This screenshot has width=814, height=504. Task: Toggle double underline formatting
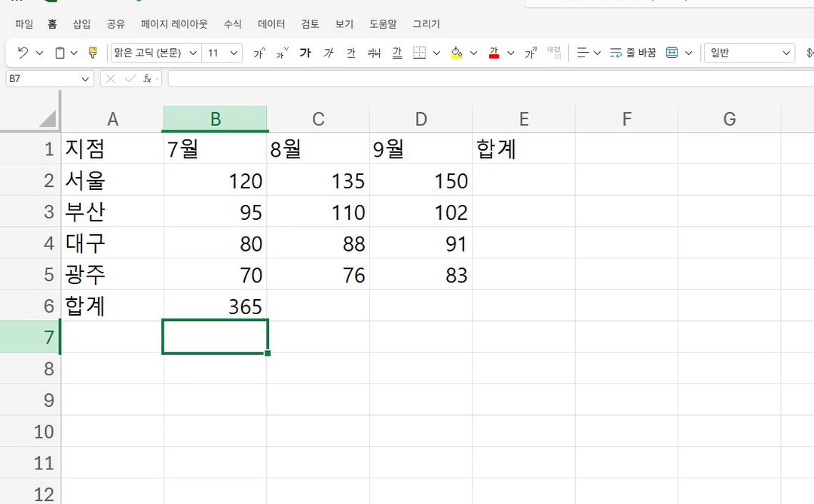pos(397,53)
